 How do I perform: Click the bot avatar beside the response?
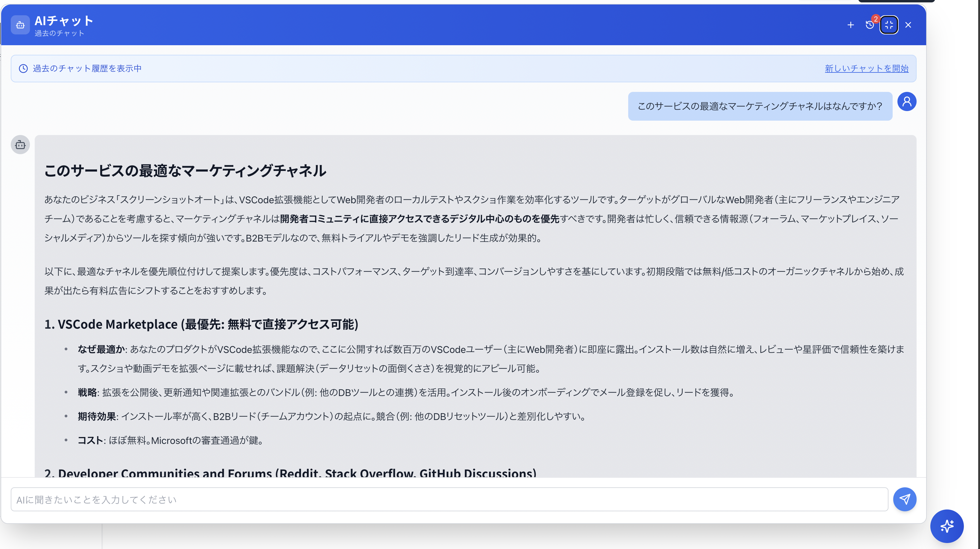[20, 145]
